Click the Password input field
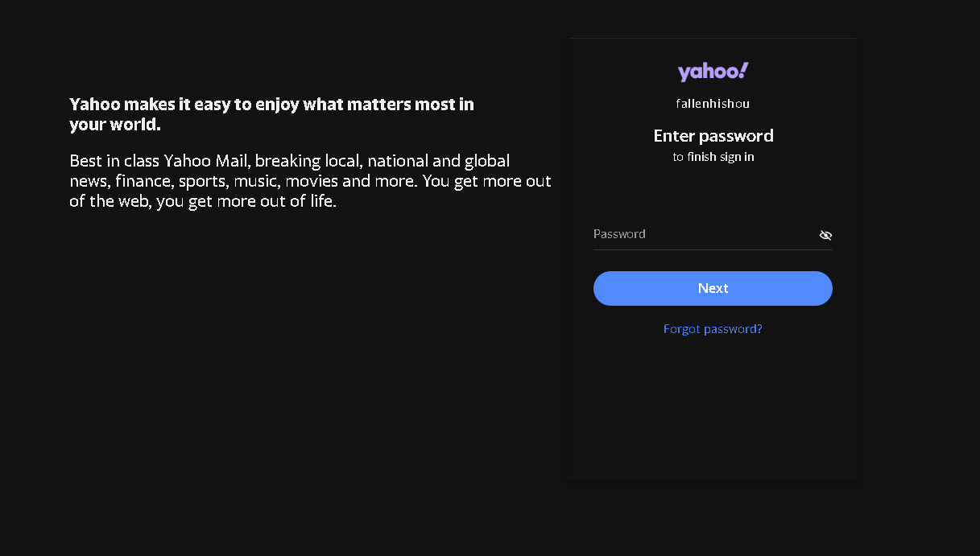The height and width of the screenshot is (556, 980). tap(701, 234)
